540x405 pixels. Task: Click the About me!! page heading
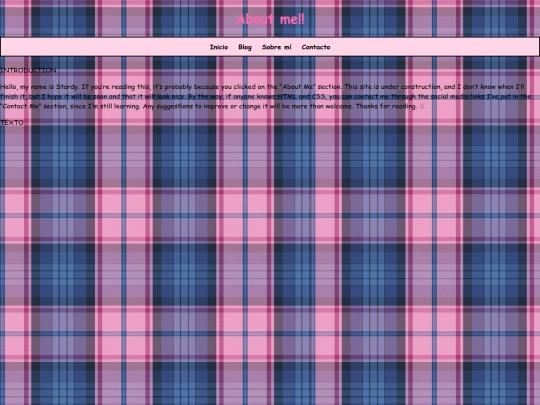(x=270, y=19)
